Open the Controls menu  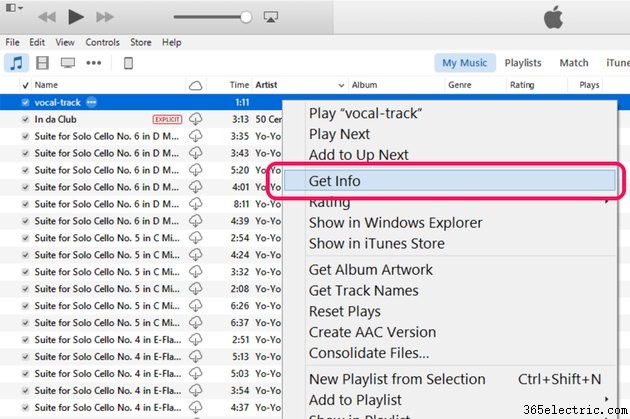tap(102, 42)
